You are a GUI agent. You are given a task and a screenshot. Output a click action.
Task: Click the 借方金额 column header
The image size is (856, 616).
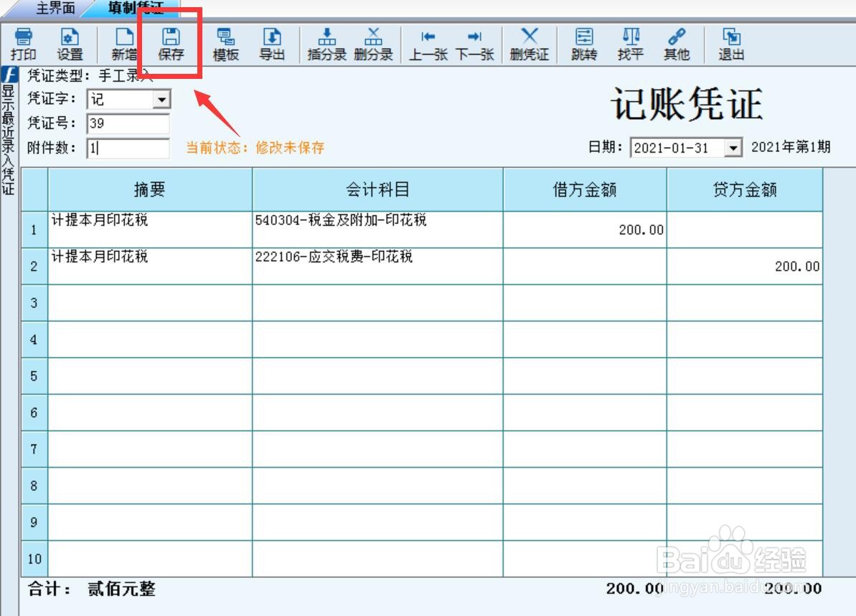point(585,190)
